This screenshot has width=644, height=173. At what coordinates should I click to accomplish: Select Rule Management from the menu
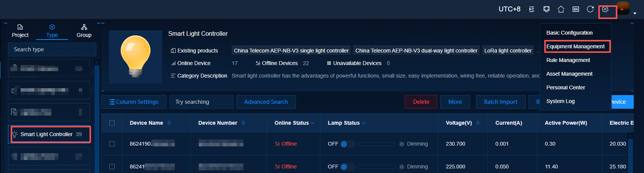(x=568, y=60)
